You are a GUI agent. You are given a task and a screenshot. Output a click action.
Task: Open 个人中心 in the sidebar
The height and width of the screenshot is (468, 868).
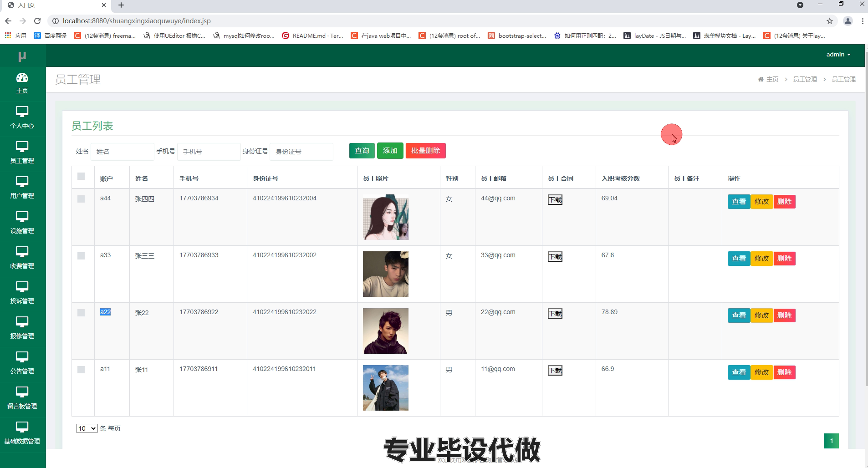pyautogui.click(x=22, y=117)
